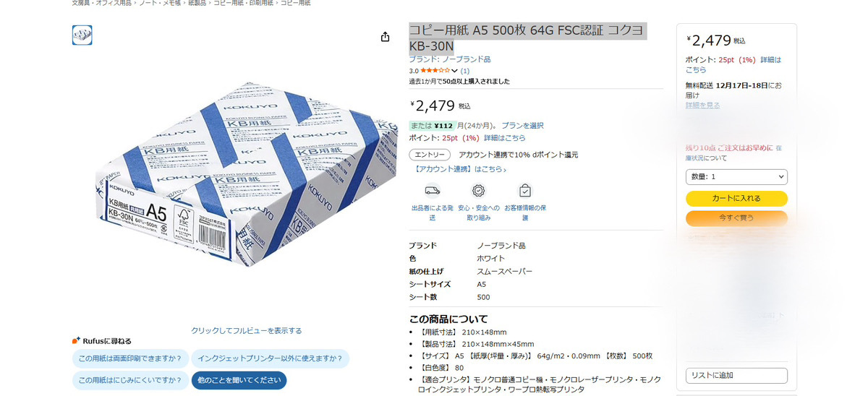Click the customer info protection icon

pyautogui.click(x=525, y=191)
